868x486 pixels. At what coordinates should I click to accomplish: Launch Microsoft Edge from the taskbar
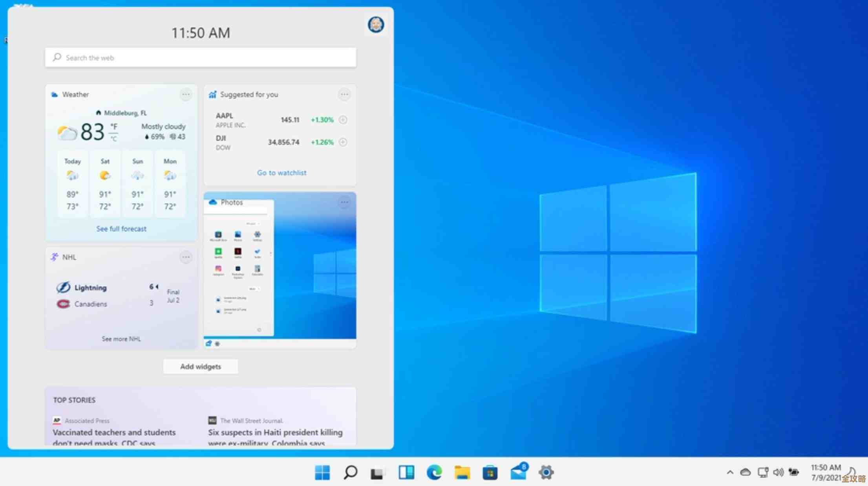[434, 472]
